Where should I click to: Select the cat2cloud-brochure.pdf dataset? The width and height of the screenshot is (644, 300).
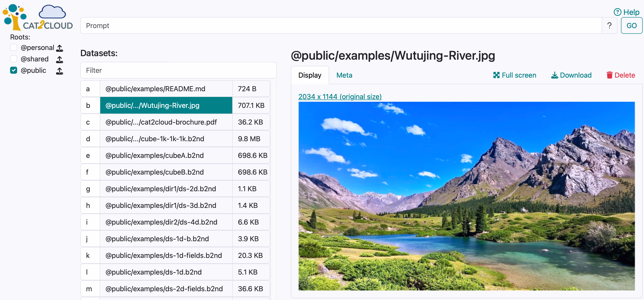pyautogui.click(x=161, y=122)
